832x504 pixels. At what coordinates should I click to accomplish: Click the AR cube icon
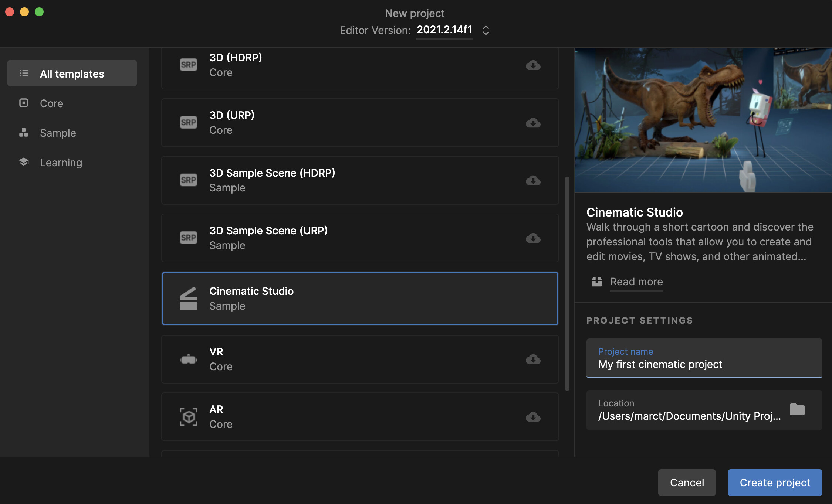point(189,417)
